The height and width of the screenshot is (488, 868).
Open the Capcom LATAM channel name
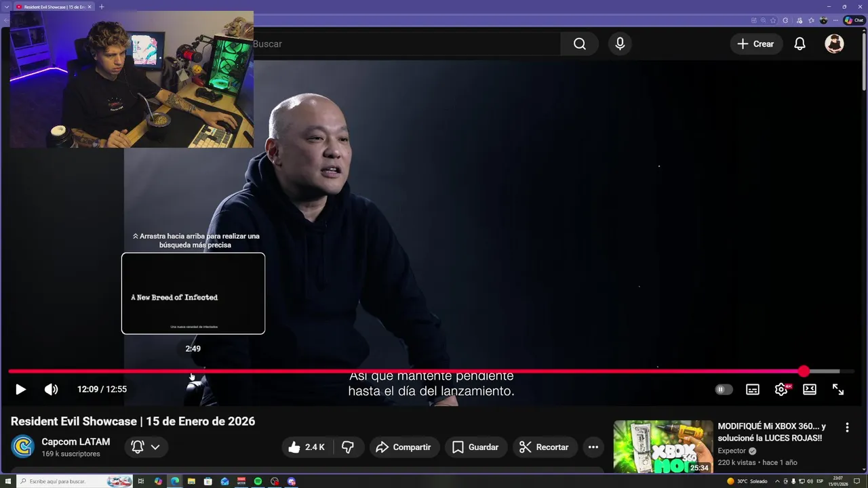[x=75, y=442]
